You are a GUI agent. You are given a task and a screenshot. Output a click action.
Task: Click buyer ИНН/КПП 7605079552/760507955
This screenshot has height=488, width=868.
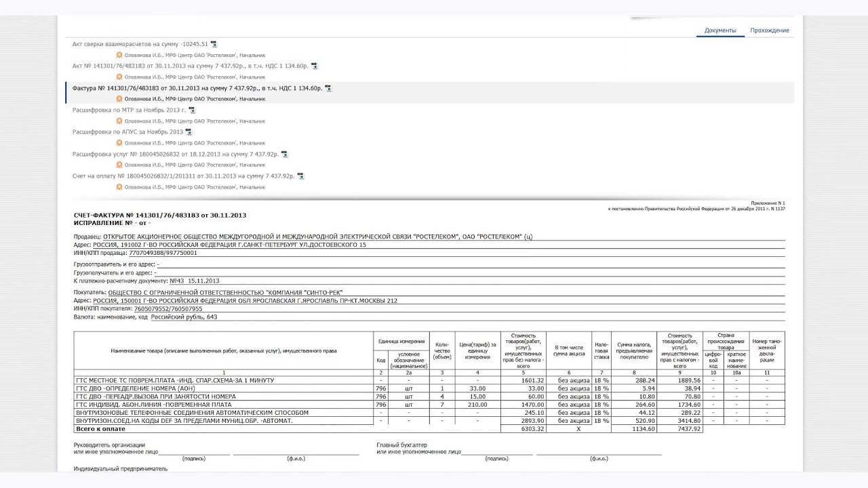pyautogui.click(x=168, y=308)
